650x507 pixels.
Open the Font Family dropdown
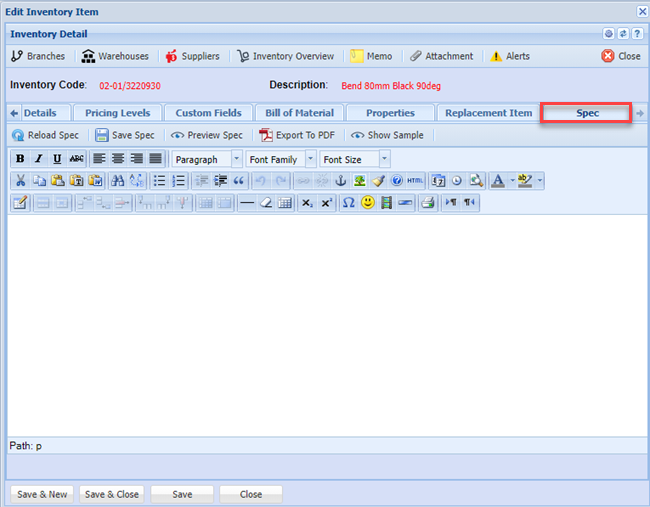(x=280, y=159)
